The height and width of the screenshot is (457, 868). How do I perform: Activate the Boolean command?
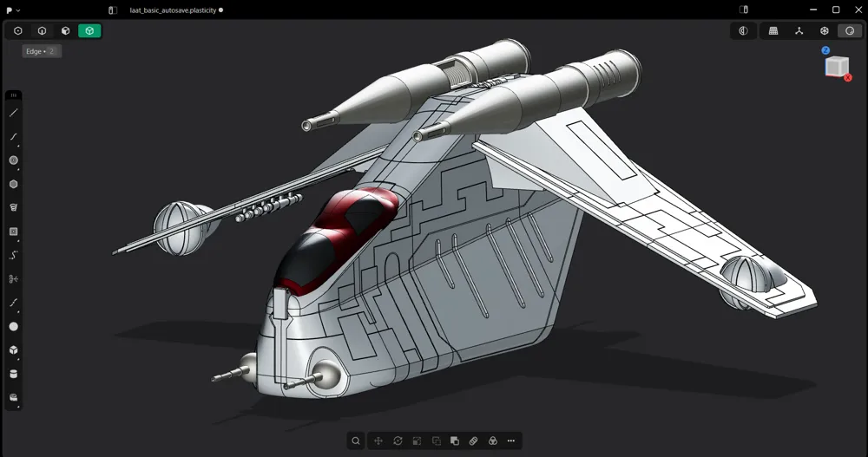[455, 441]
